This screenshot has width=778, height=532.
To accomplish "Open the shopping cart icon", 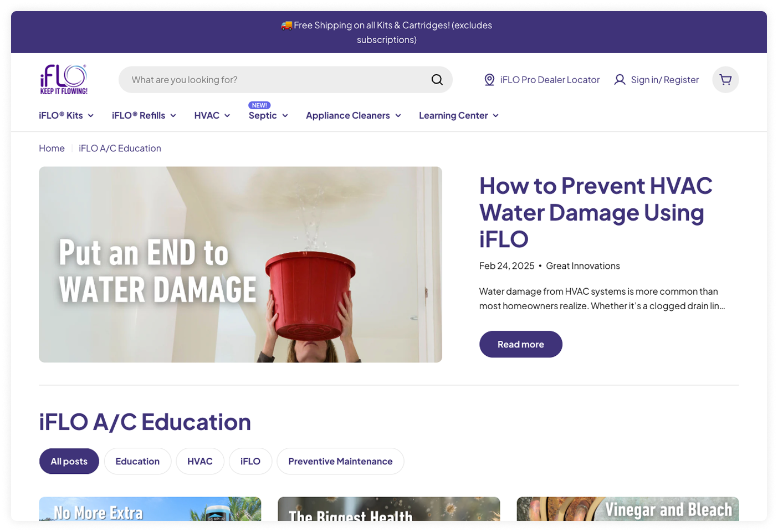I will point(725,80).
